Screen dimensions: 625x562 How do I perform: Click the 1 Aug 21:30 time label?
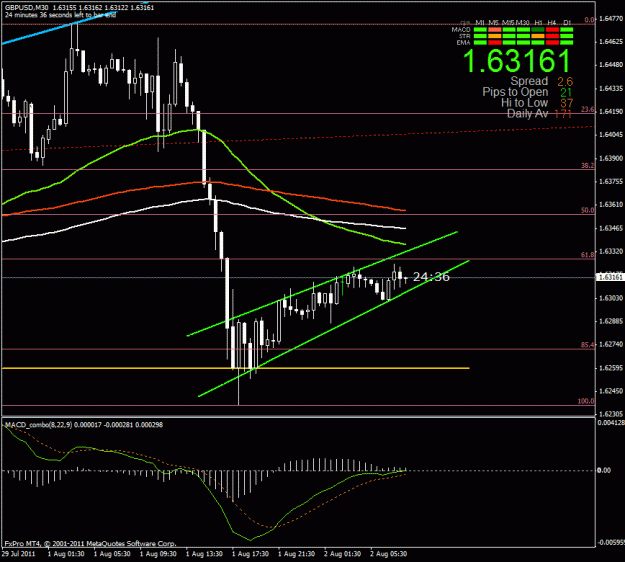pos(297,554)
